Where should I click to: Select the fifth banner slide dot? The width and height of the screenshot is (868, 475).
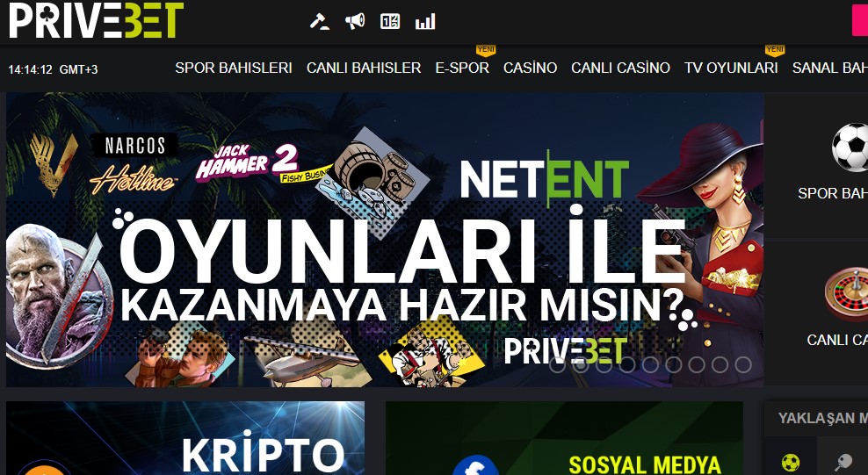point(650,365)
